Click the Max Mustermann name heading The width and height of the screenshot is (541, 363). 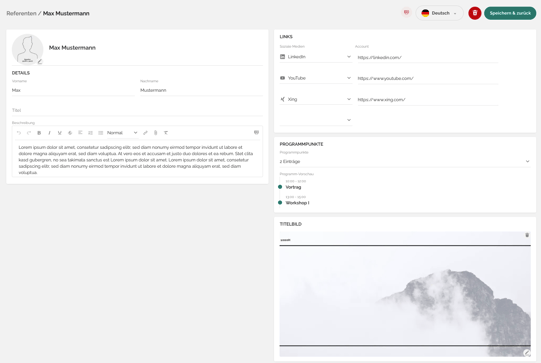click(x=72, y=48)
